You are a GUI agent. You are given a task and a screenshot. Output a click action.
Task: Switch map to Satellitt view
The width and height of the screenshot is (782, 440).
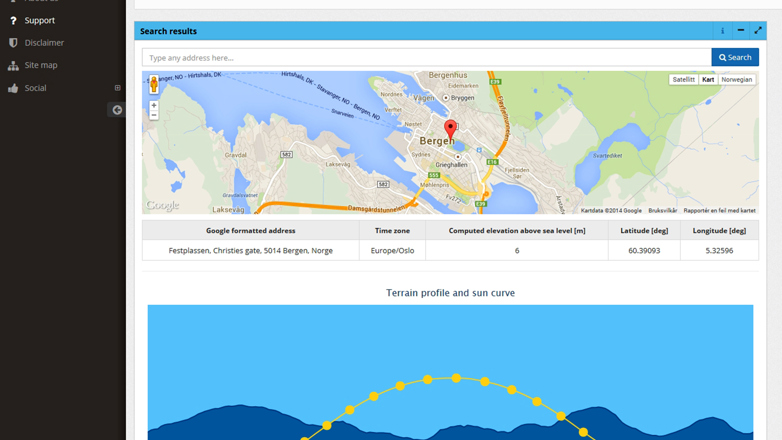tap(683, 79)
